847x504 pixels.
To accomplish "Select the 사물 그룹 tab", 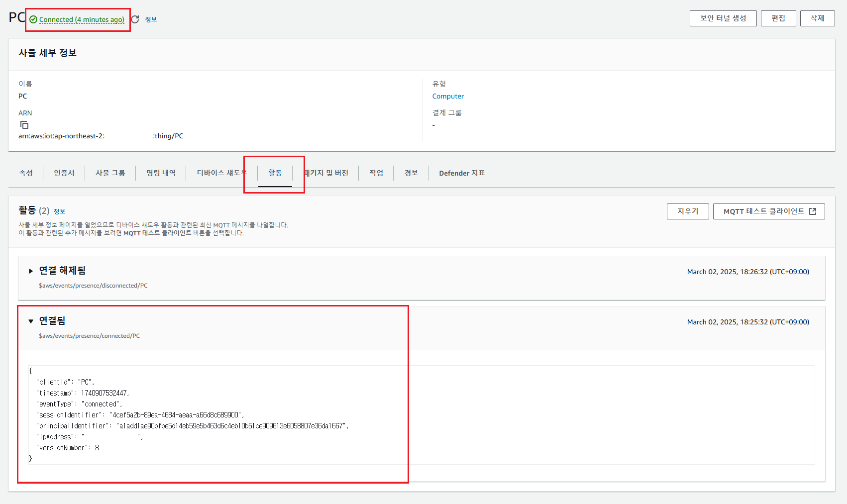I will [x=110, y=173].
